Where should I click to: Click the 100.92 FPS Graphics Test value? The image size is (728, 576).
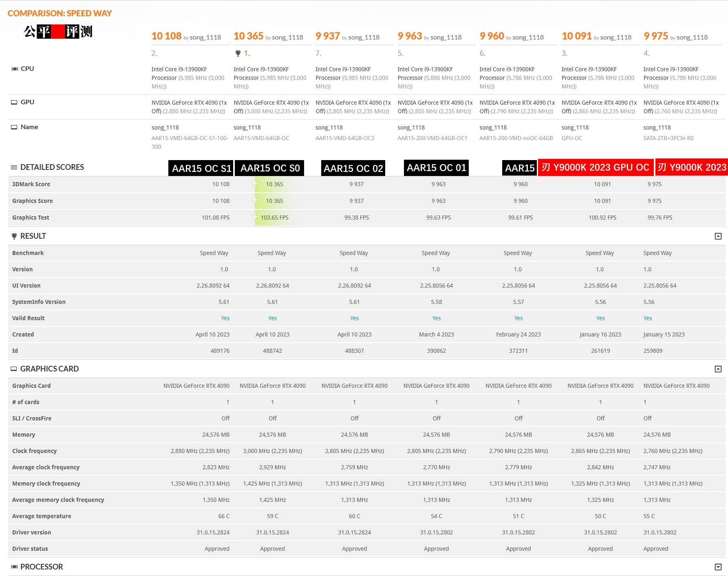click(602, 218)
